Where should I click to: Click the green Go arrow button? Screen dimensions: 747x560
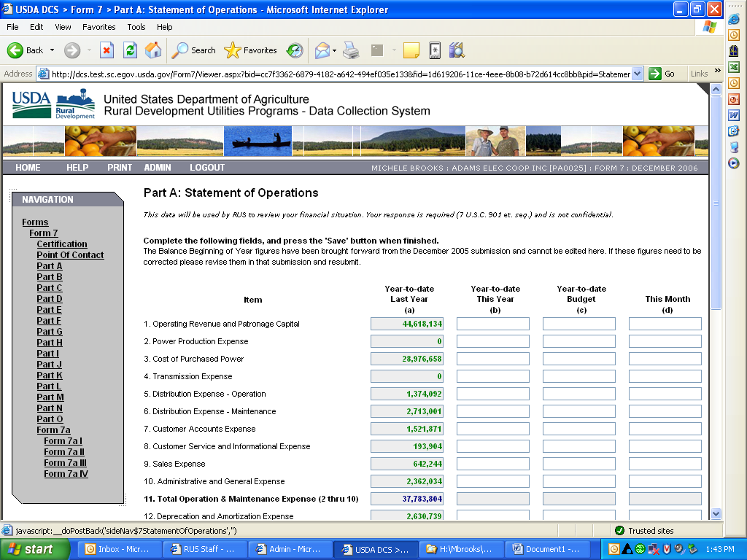(x=655, y=74)
